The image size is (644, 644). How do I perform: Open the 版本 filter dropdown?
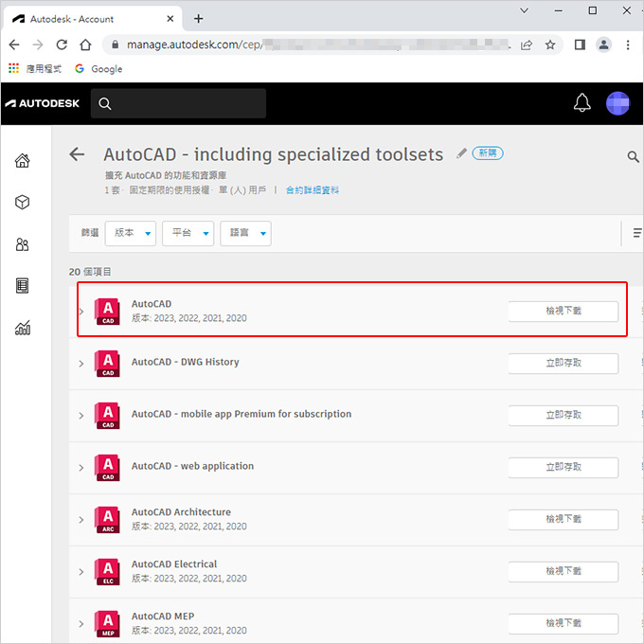click(x=130, y=233)
